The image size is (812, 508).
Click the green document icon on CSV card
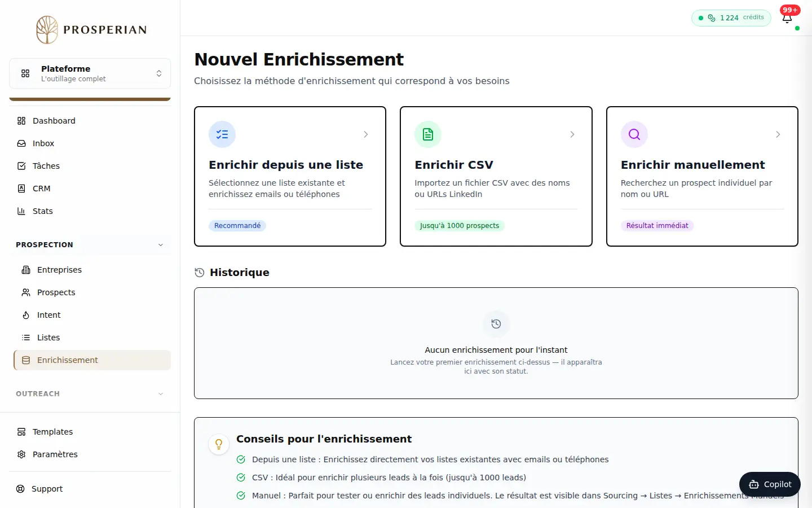428,134
